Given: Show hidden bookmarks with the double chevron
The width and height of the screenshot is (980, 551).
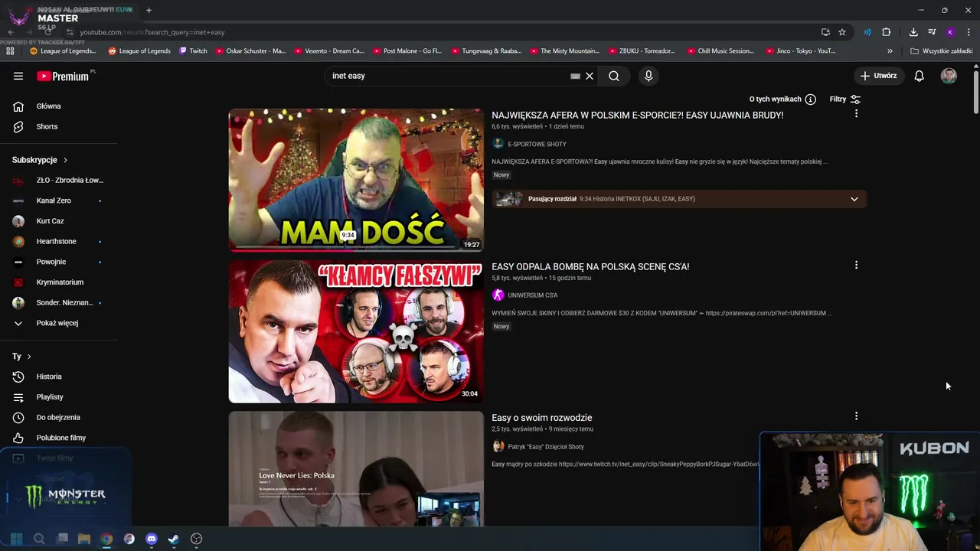Looking at the screenshot, I should click(x=890, y=51).
